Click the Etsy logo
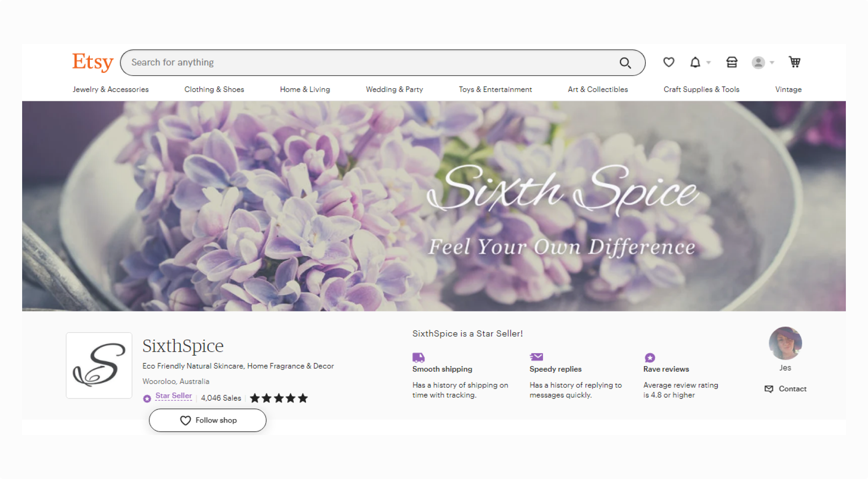The height and width of the screenshot is (479, 868). (x=92, y=62)
